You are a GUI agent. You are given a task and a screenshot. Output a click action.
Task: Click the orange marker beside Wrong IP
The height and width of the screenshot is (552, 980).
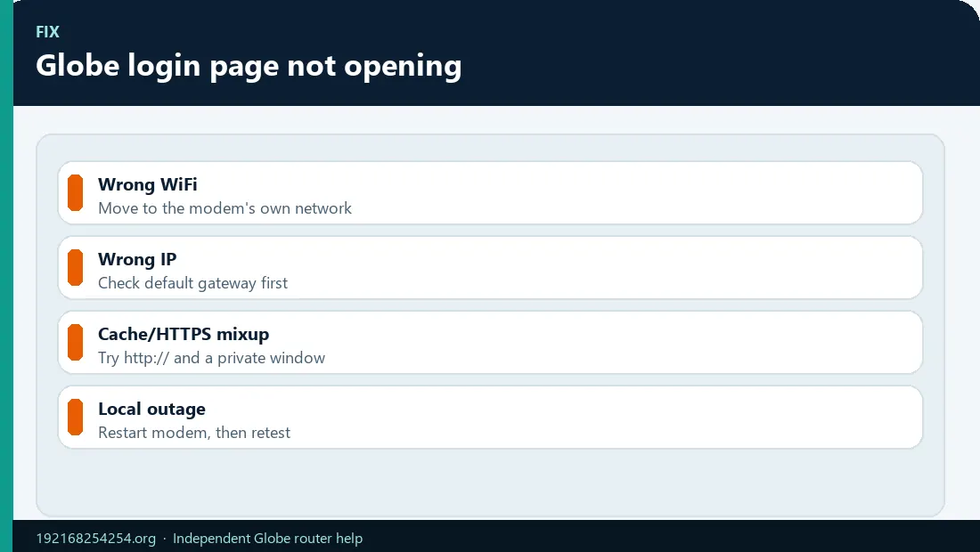(75, 267)
